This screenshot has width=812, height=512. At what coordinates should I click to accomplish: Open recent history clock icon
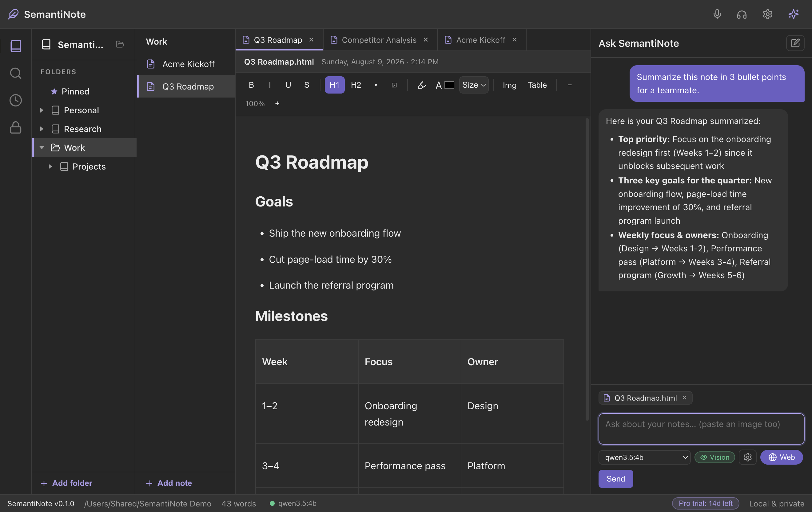pos(15,100)
